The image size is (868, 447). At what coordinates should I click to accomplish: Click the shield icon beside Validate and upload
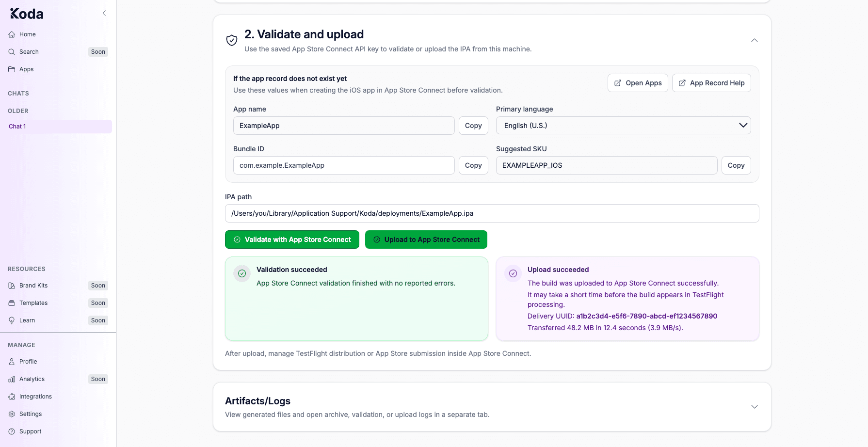[232, 40]
